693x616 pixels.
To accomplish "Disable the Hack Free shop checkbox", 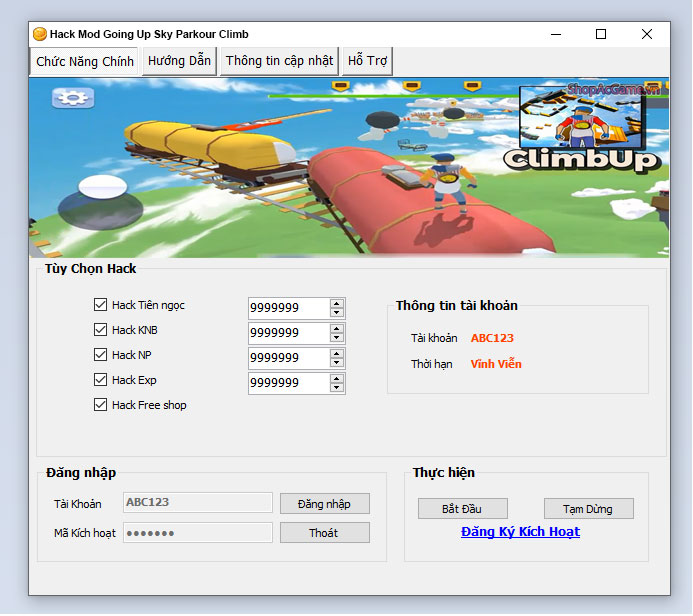I will pos(100,405).
